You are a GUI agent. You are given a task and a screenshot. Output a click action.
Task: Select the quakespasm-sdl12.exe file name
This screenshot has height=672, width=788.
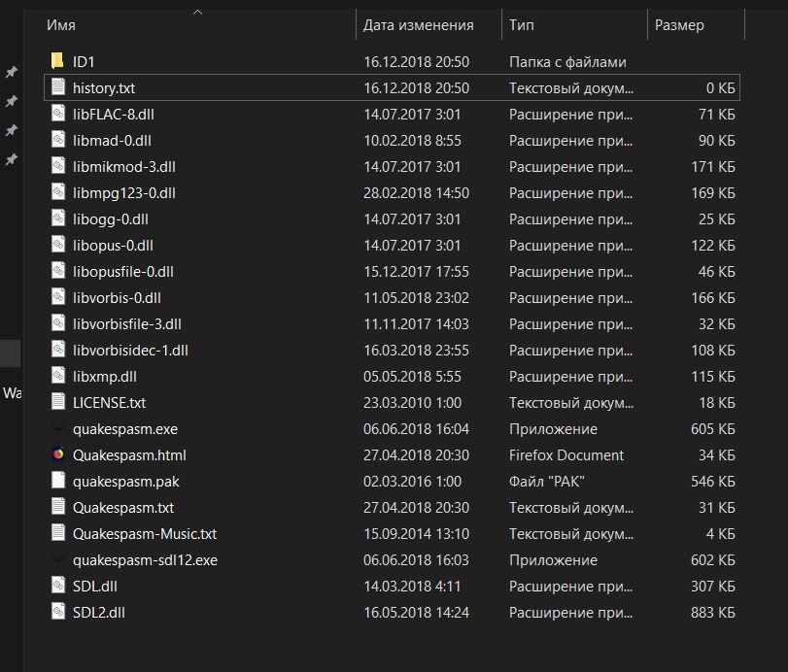145,560
